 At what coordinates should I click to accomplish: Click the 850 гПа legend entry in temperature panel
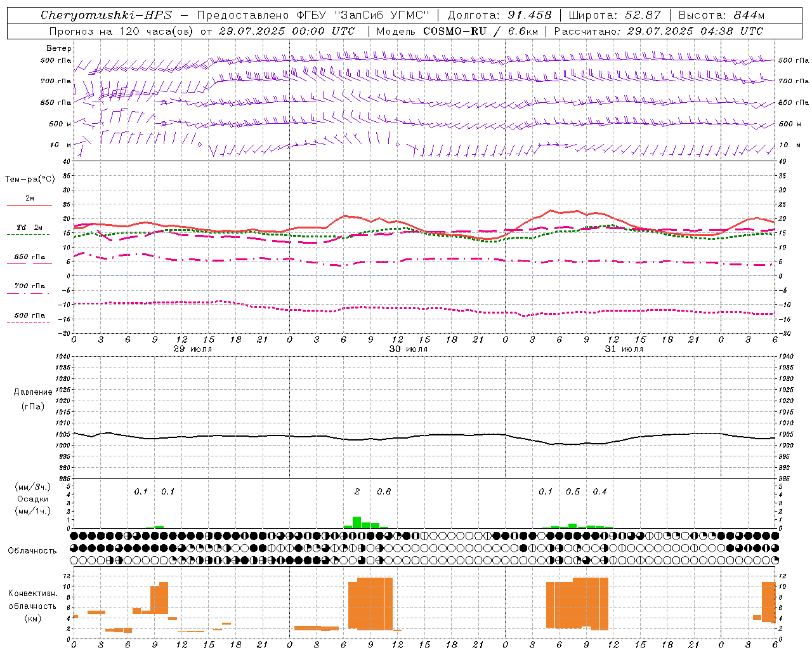[x=30, y=257]
